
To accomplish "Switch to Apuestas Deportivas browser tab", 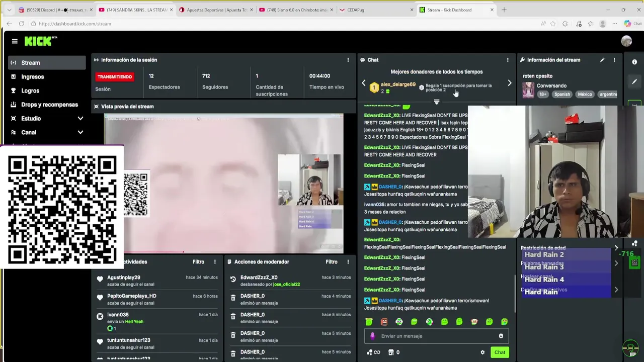I will point(215,10).
